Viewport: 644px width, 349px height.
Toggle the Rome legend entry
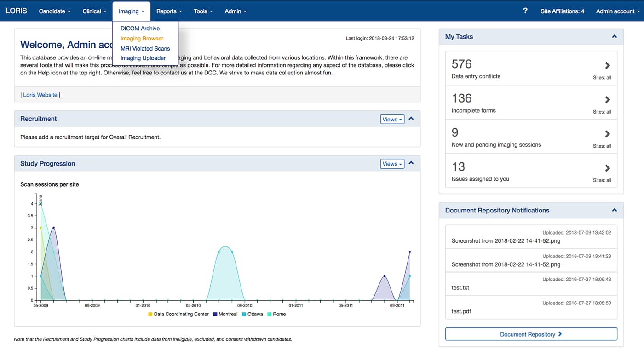click(x=271, y=314)
